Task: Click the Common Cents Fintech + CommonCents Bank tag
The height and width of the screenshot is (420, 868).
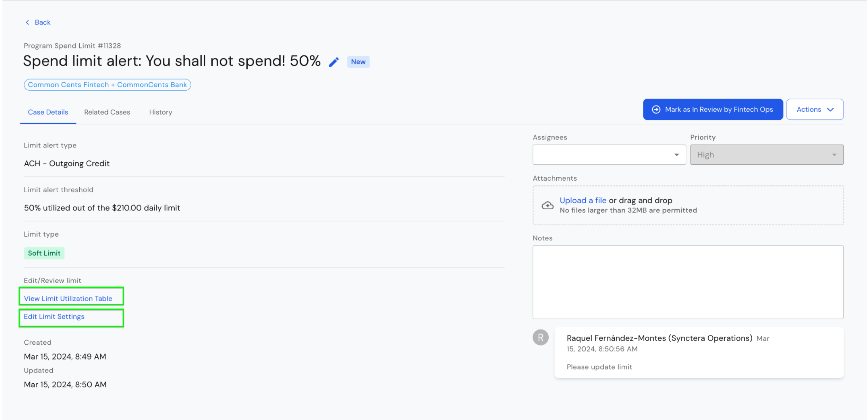Action: 107,85
